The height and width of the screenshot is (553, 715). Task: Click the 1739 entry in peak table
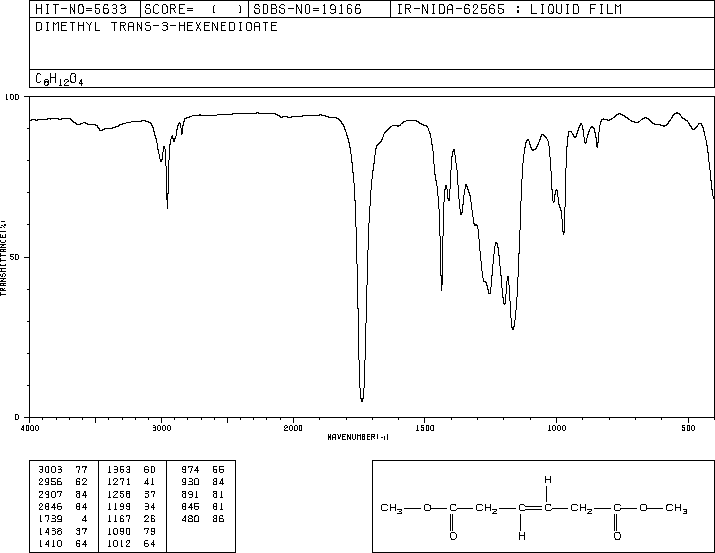point(50,519)
